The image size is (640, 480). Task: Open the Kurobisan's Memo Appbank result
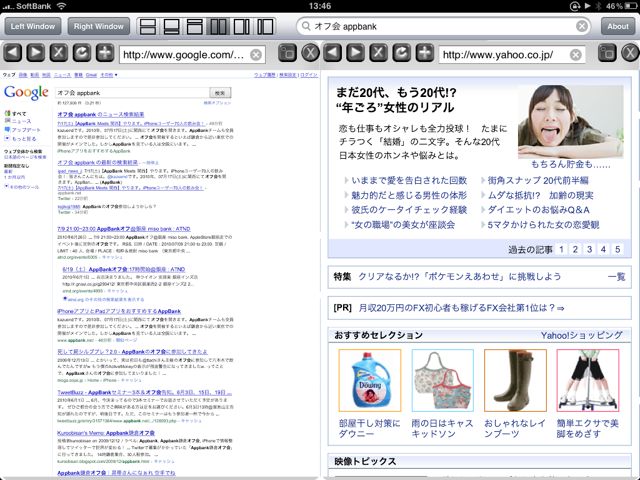pyautogui.click(x=106, y=433)
